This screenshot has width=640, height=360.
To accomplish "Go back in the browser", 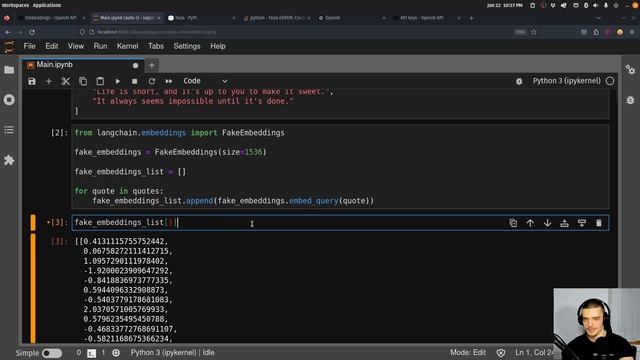I will (x=8, y=32).
